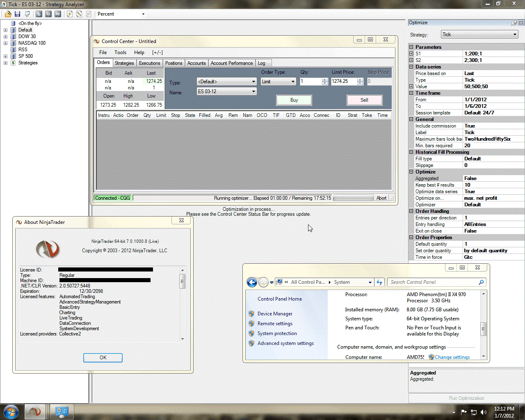This screenshot has height=420, width=525.
Task: Click the Qty stepper arrows
Action: tap(326, 82)
